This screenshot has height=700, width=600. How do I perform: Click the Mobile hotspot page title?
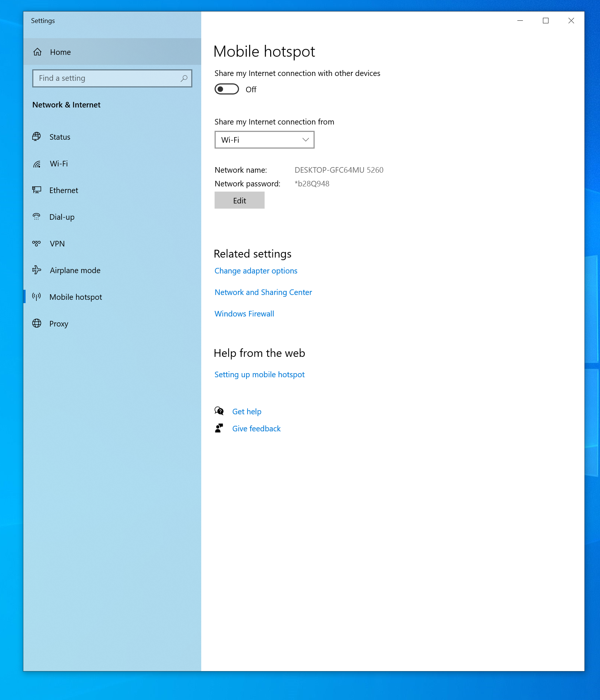point(264,51)
